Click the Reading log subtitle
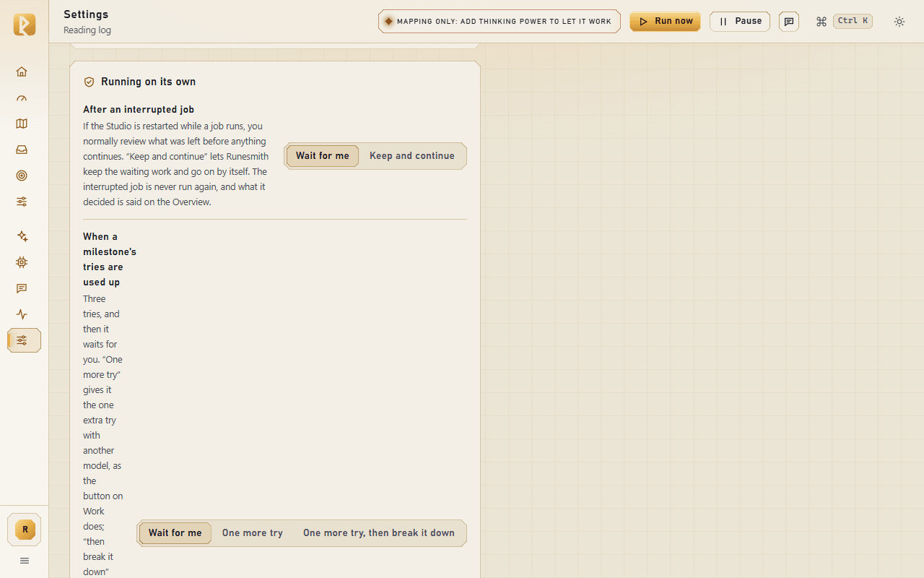The width and height of the screenshot is (924, 578). click(87, 30)
